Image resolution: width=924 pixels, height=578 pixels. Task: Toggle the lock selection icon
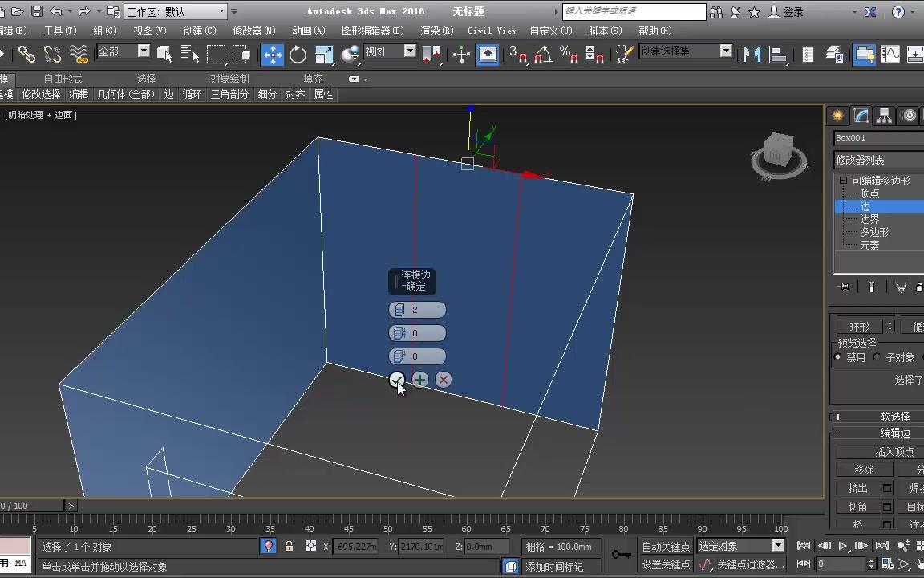(x=288, y=546)
